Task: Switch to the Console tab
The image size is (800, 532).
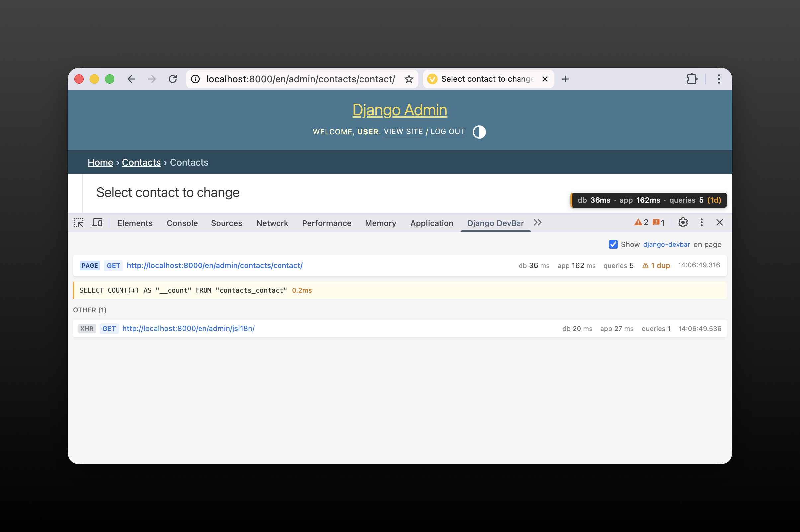Action: click(x=182, y=223)
